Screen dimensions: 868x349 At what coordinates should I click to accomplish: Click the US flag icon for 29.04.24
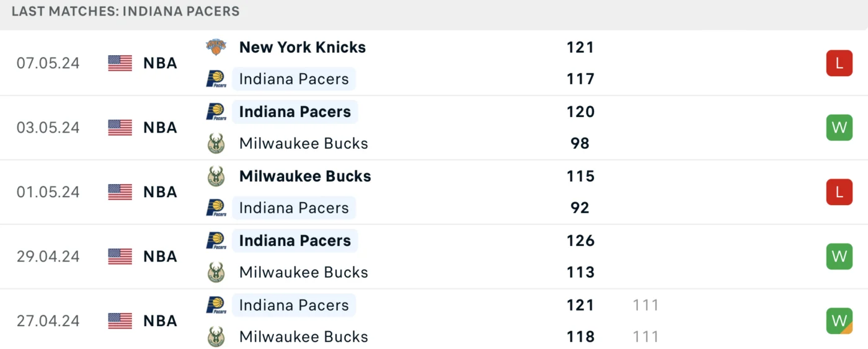click(120, 257)
